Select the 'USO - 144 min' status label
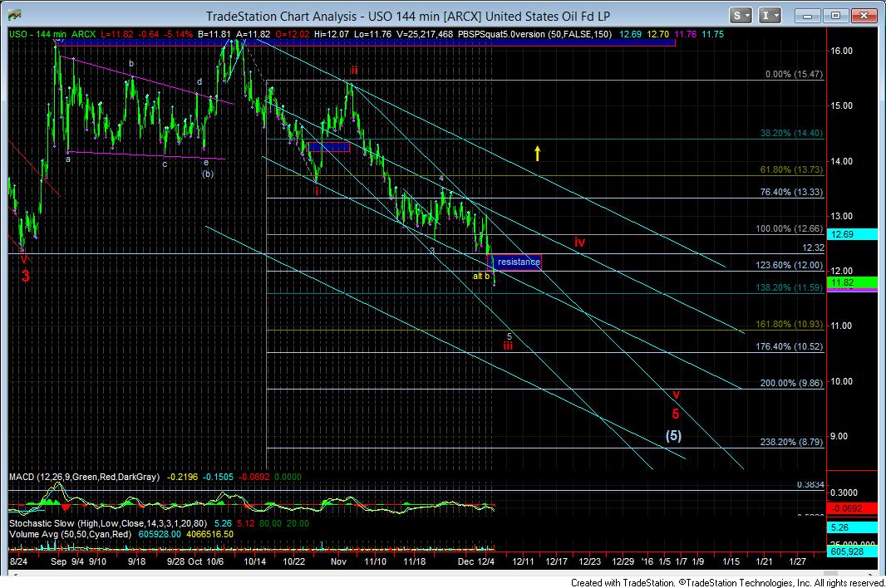 pos(38,34)
